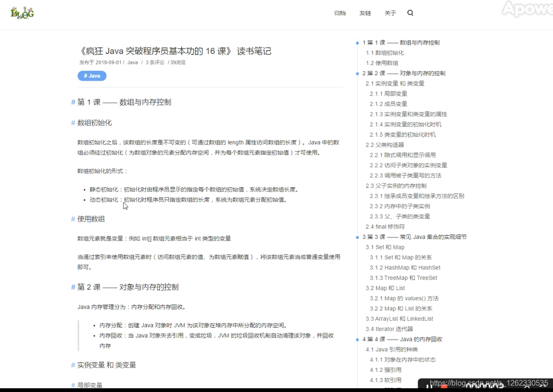
Task: Jump to TOC entry 1.2 使用数组
Action: [382, 63]
